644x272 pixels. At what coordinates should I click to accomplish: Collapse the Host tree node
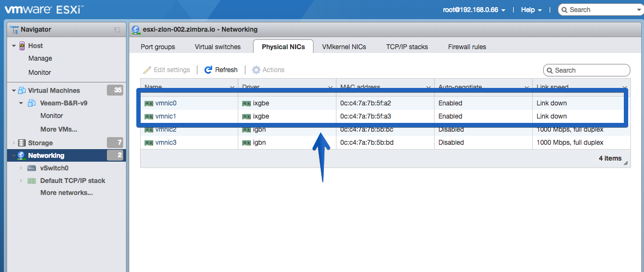pyautogui.click(x=14, y=46)
